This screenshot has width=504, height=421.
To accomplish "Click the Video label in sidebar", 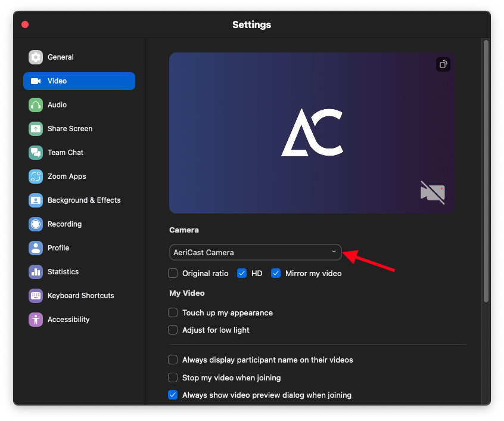I will [57, 81].
